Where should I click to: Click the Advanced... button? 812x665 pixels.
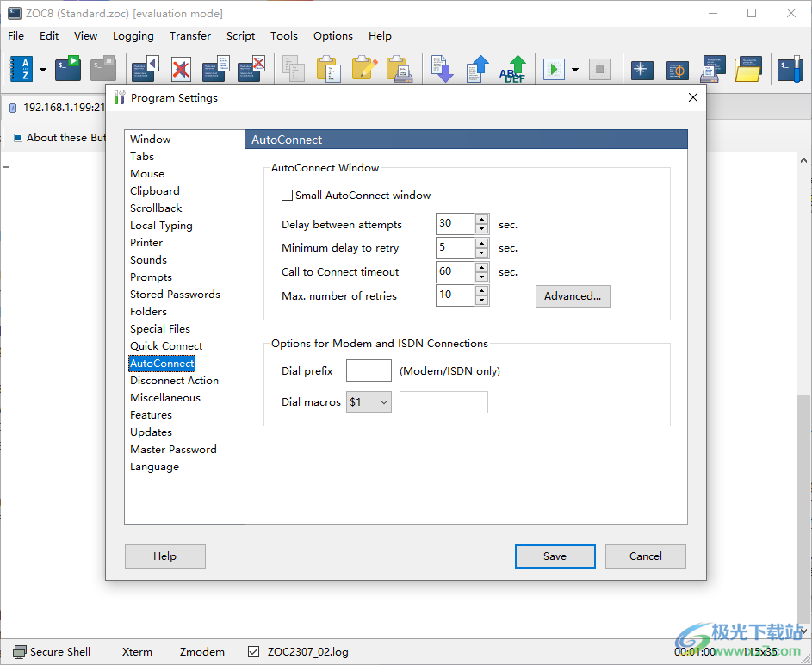(573, 296)
